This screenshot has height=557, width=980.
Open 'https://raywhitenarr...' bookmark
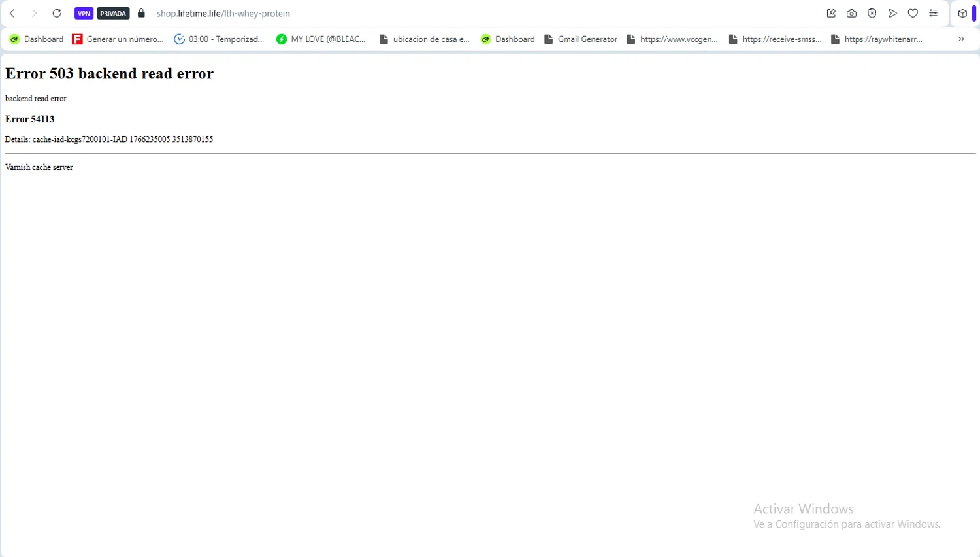click(x=877, y=39)
